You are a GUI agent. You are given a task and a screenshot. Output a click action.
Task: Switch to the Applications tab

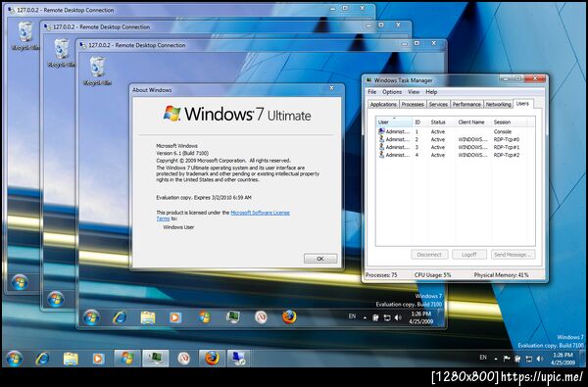coord(383,104)
